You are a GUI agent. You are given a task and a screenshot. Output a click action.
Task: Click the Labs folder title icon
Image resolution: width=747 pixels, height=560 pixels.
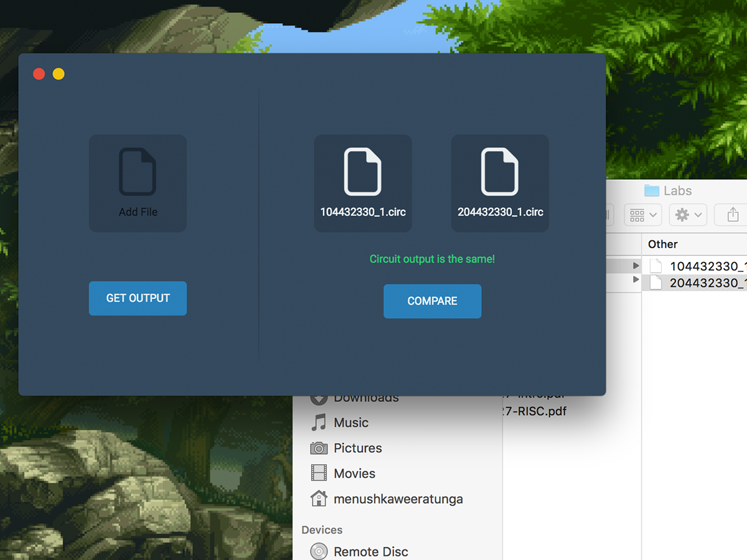(652, 190)
